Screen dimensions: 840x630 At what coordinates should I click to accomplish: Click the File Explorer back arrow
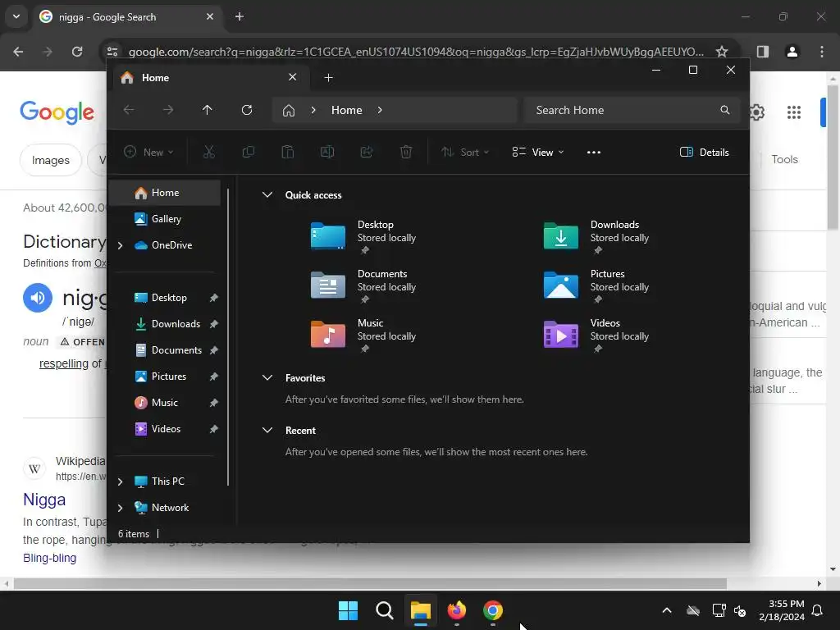tap(129, 110)
